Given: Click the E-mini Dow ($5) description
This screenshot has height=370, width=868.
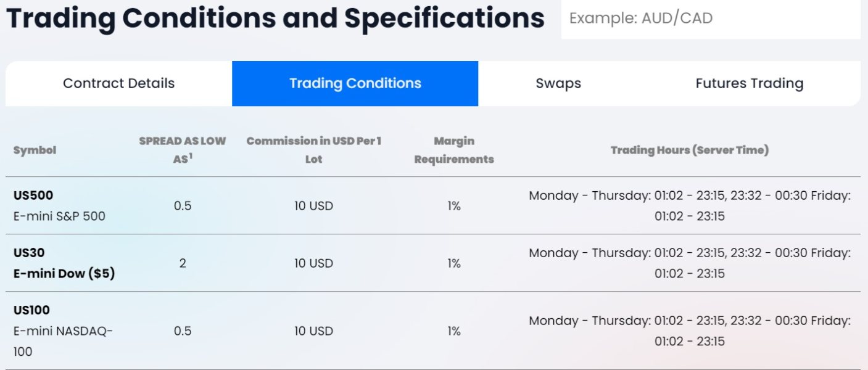Looking at the screenshot, I should [64, 274].
